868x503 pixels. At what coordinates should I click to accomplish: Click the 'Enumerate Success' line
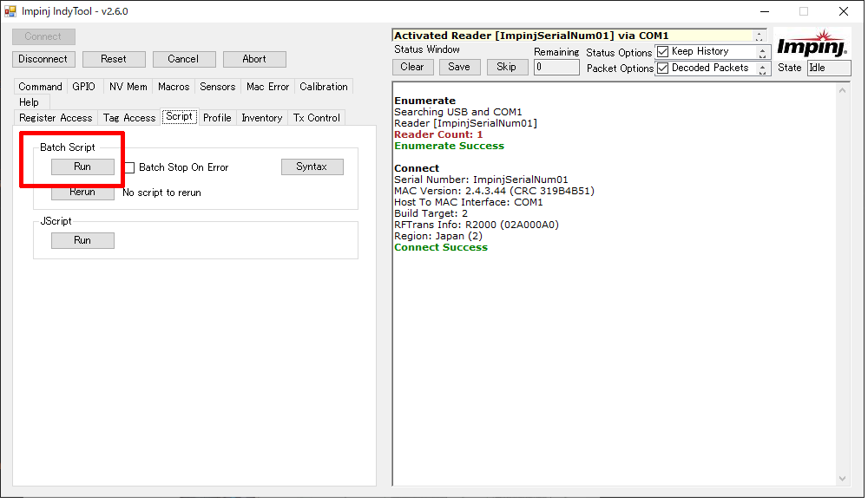point(451,147)
